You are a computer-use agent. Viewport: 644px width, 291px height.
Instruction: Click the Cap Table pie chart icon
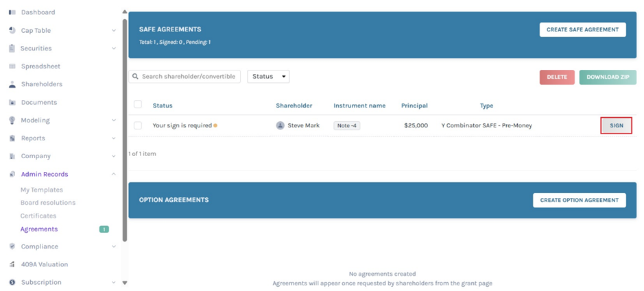(12, 30)
